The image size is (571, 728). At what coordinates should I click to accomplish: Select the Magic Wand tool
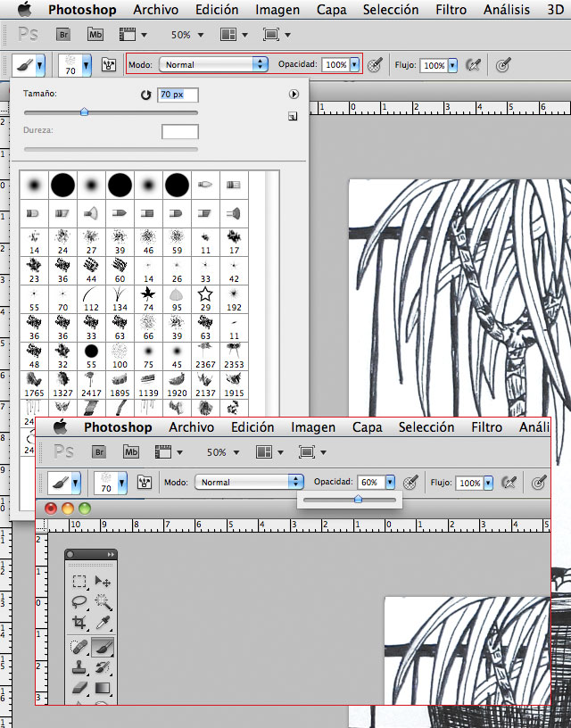(x=102, y=601)
